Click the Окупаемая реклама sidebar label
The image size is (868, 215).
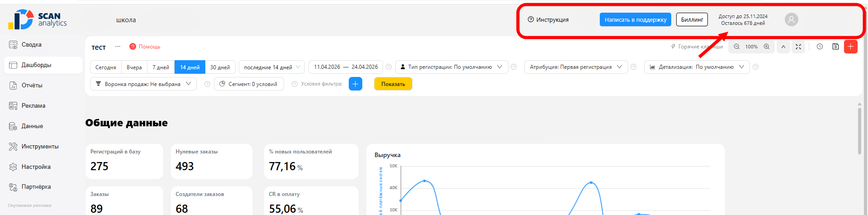coord(29,205)
